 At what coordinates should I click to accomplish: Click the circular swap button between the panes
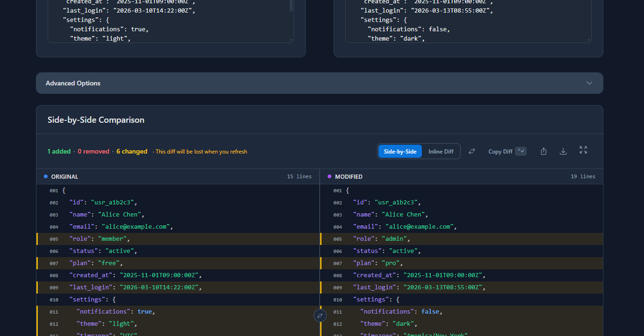point(320,315)
